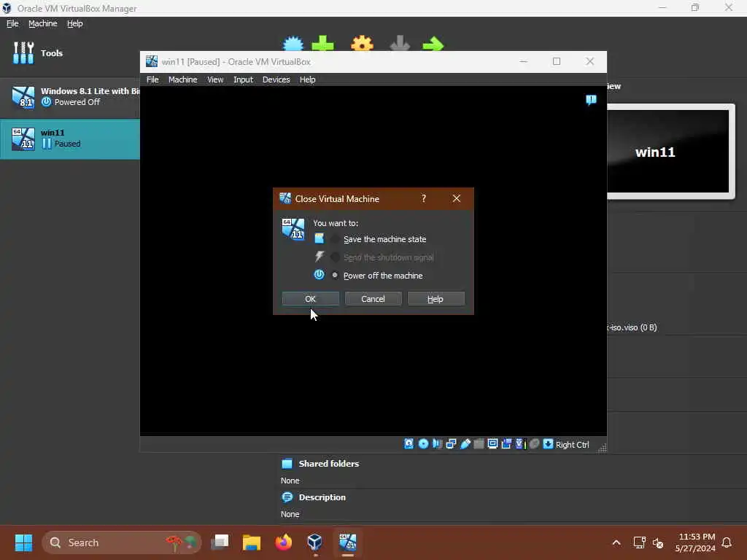Select Power off the machine radio button
Image resolution: width=747 pixels, height=560 pixels.
[335, 275]
